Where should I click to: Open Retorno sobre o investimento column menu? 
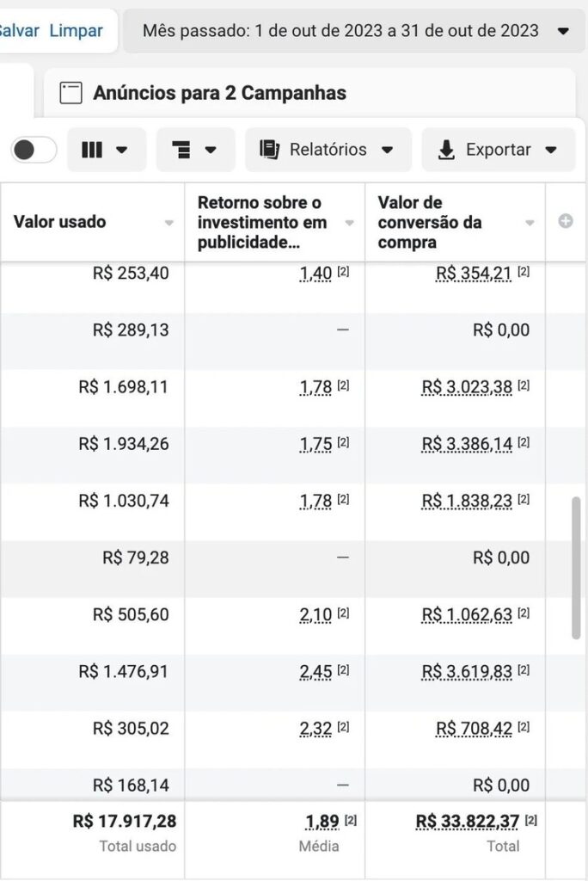click(x=349, y=222)
